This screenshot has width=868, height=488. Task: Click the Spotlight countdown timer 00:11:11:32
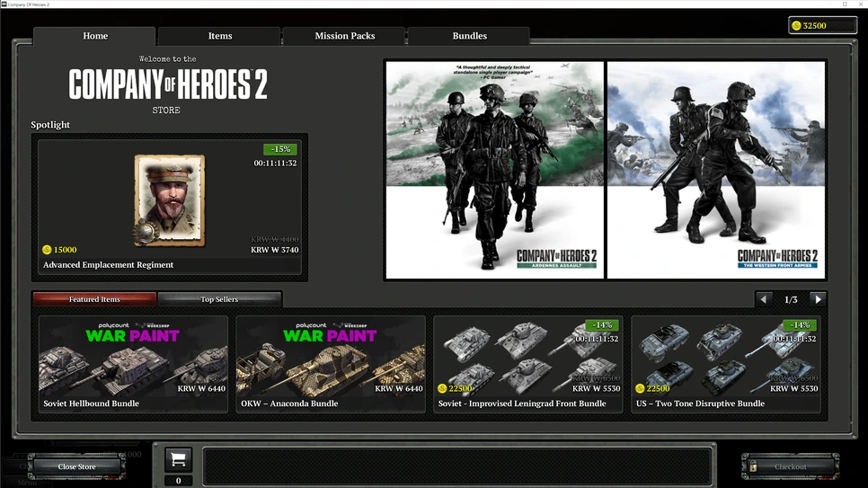(275, 163)
